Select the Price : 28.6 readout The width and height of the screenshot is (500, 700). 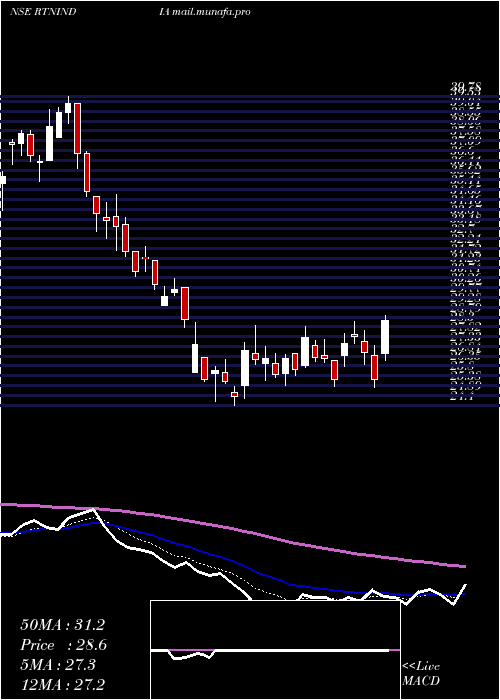pos(63,645)
